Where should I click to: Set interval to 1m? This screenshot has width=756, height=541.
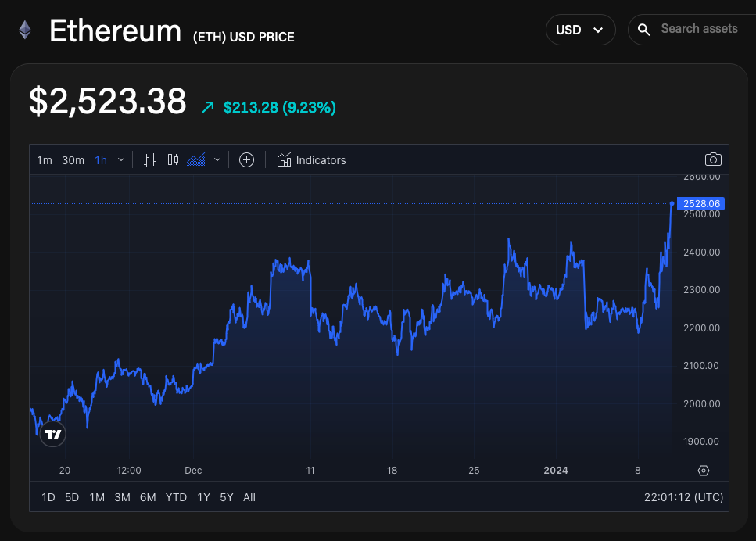[45, 160]
